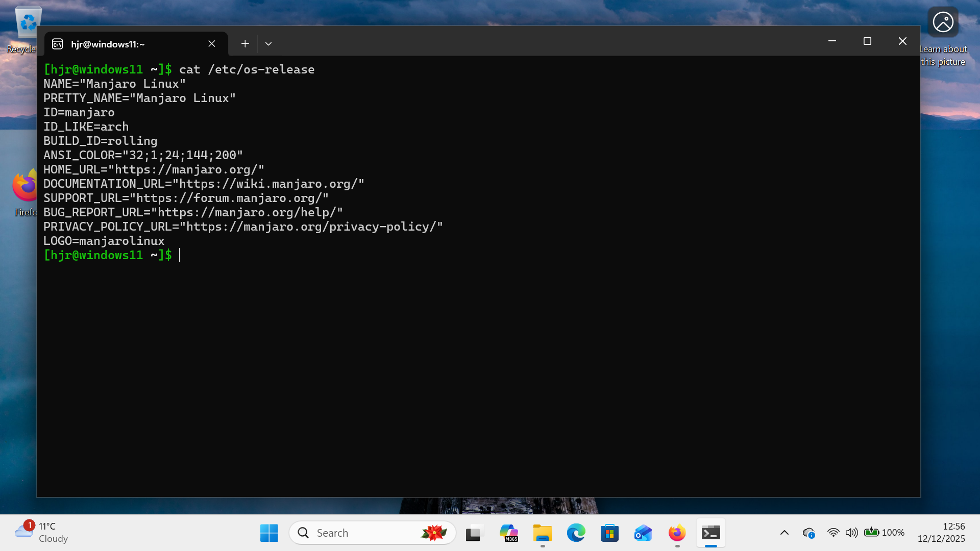Open File Explorer from taskbar
This screenshot has height=551, width=980.
click(542, 533)
